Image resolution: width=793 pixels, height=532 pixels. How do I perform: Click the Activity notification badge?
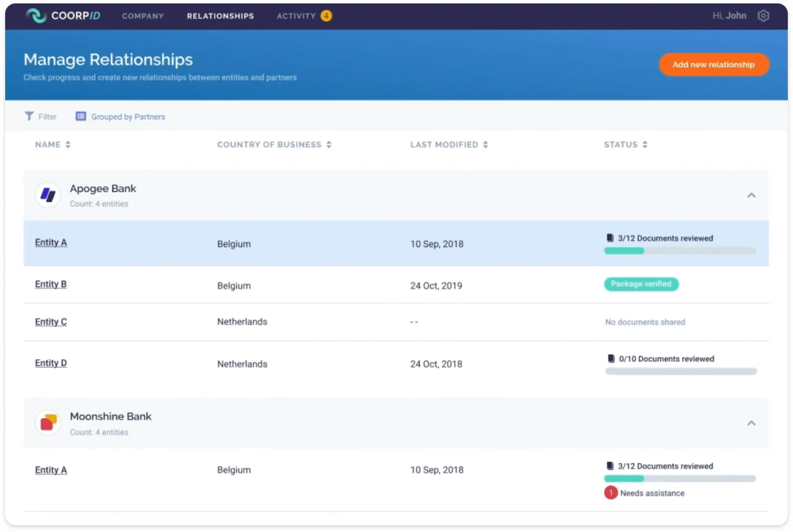(x=327, y=16)
